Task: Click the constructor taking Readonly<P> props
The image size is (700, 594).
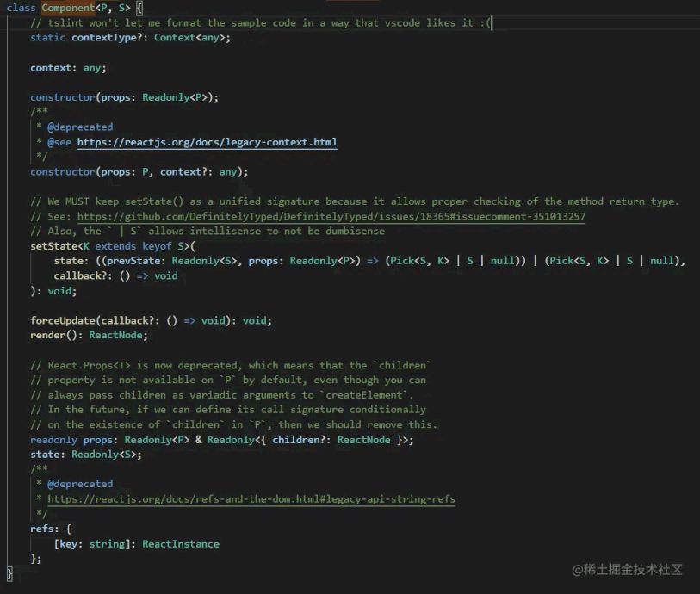Action: click(x=62, y=97)
